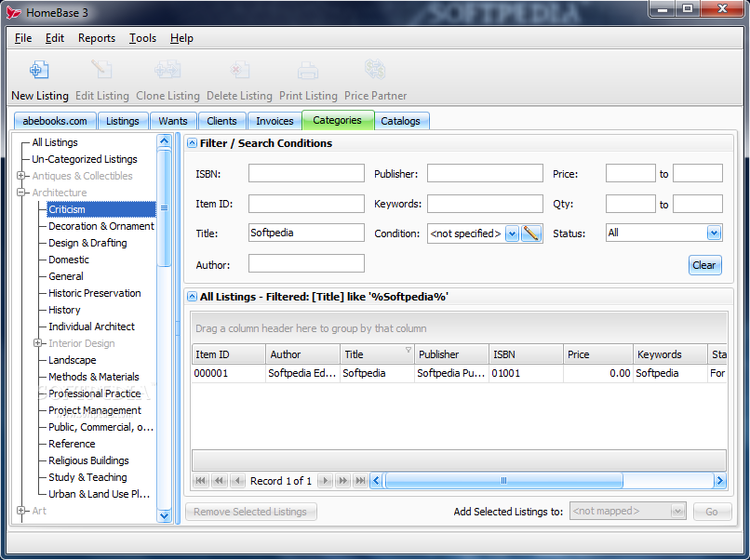750x560 pixels.
Task: Click the Author input field
Action: click(306, 263)
